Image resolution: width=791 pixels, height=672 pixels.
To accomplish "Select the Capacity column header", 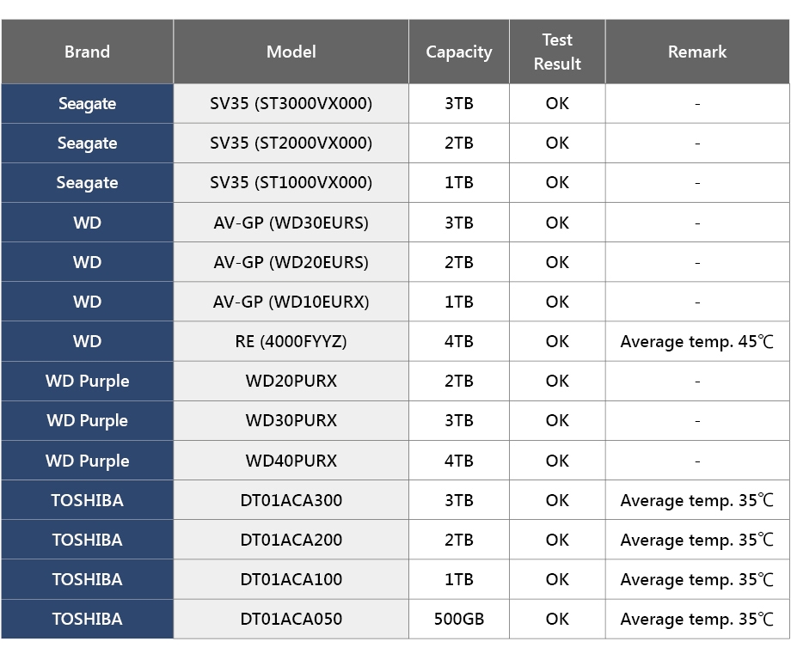I will coord(459,52).
